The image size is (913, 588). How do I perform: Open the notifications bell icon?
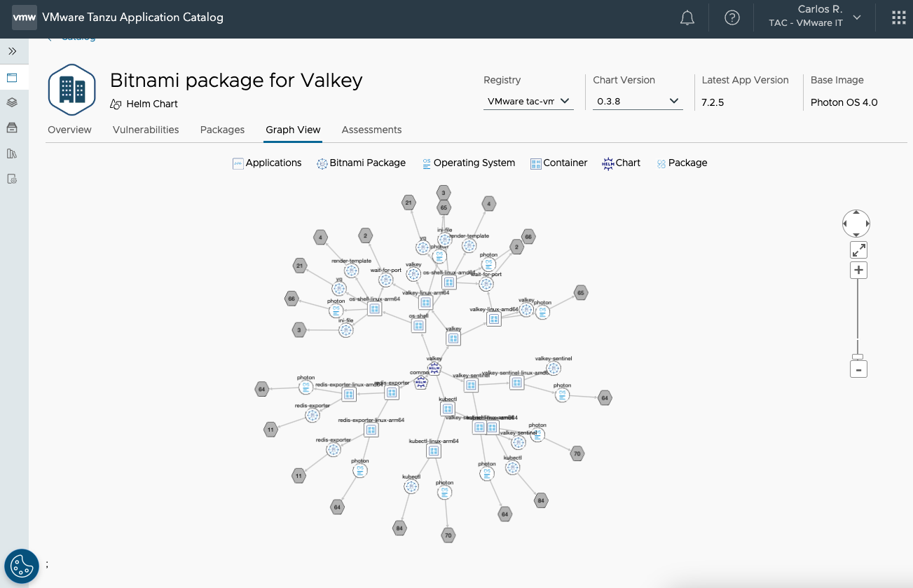pyautogui.click(x=687, y=18)
